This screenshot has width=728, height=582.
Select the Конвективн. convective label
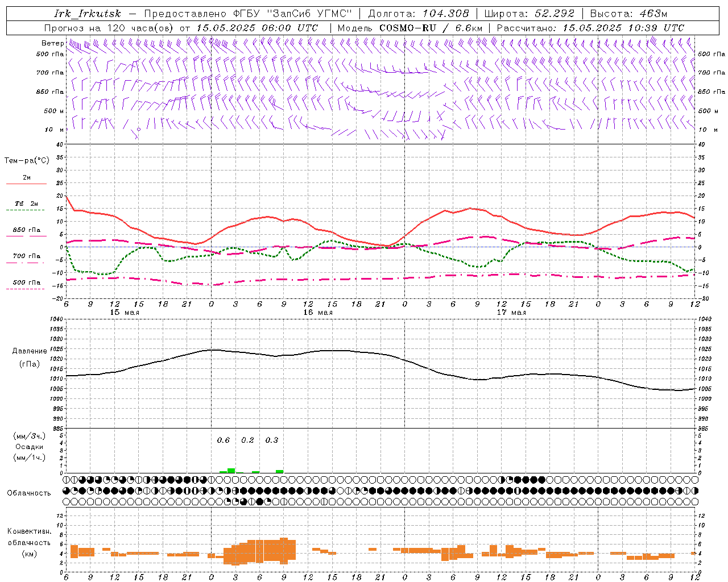click(x=29, y=532)
